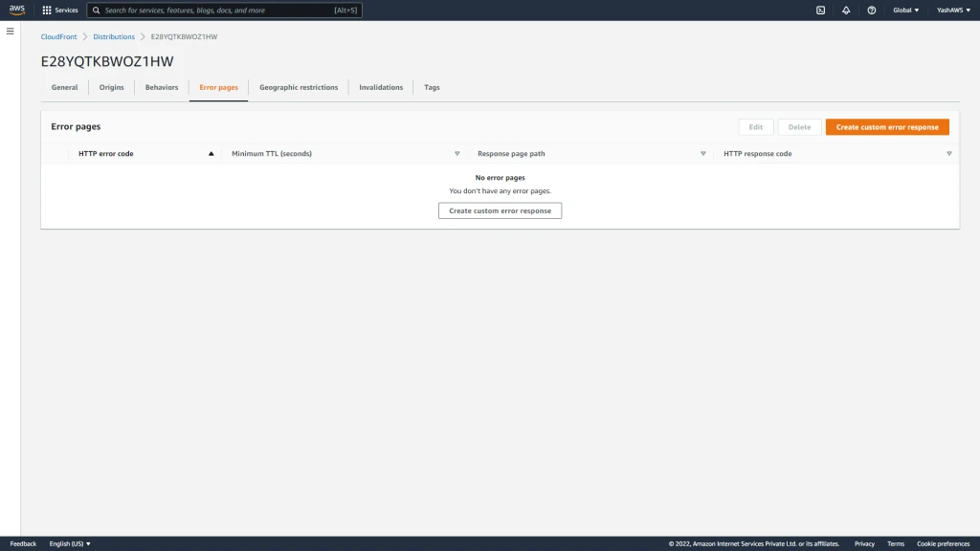Sort the Minimum TTL column arrow
The image size is (980, 551).
click(457, 154)
